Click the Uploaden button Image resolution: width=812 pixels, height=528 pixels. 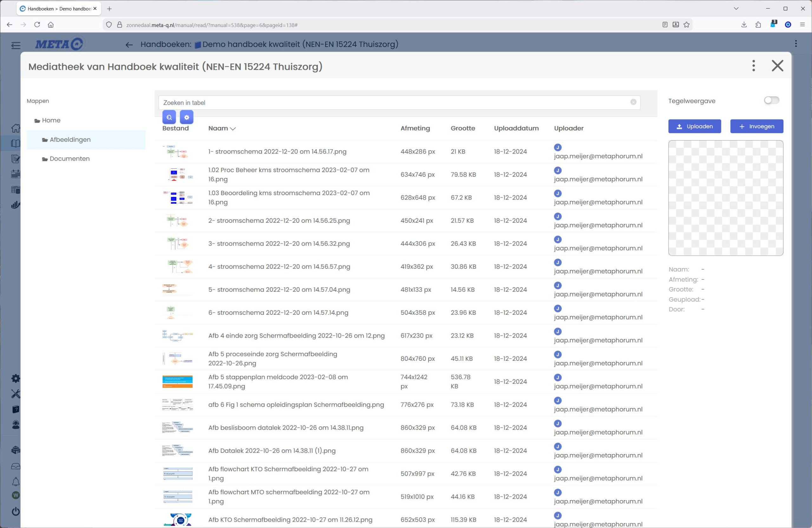694,126
